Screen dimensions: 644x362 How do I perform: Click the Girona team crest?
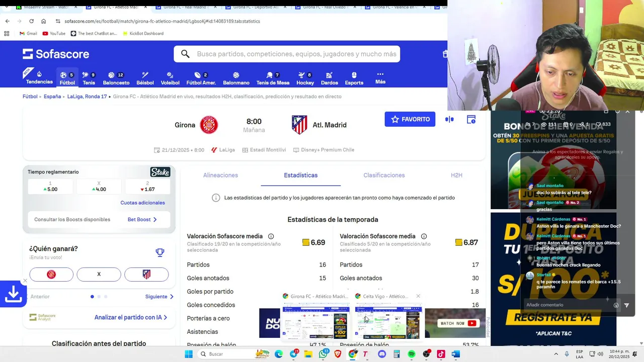point(209,125)
